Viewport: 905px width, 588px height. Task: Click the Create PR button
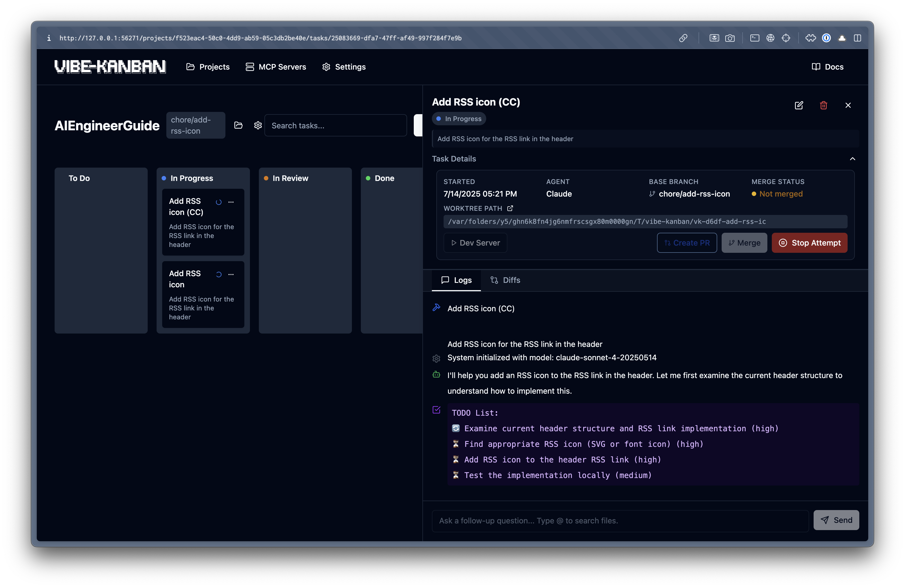click(x=687, y=243)
